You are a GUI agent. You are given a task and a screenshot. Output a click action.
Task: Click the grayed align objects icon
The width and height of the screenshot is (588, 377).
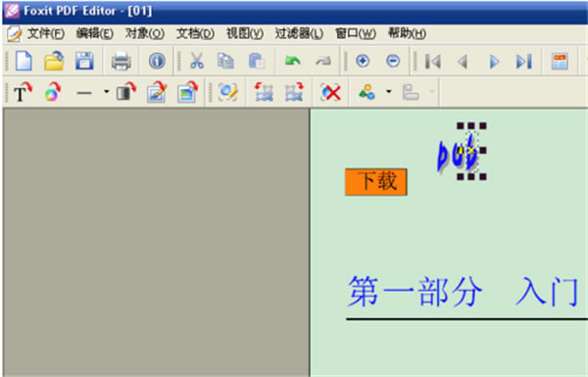411,92
